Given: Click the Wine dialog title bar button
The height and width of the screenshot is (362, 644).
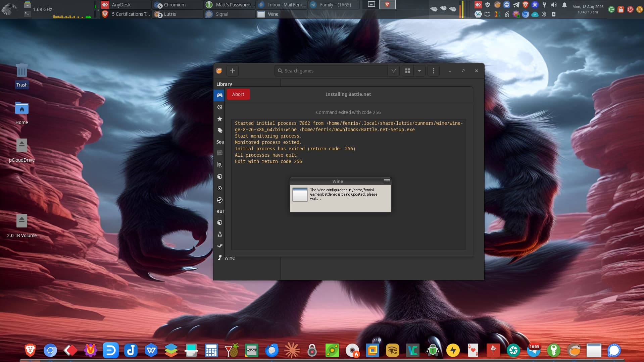Looking at the screenshot, I should tap(387, 181).
